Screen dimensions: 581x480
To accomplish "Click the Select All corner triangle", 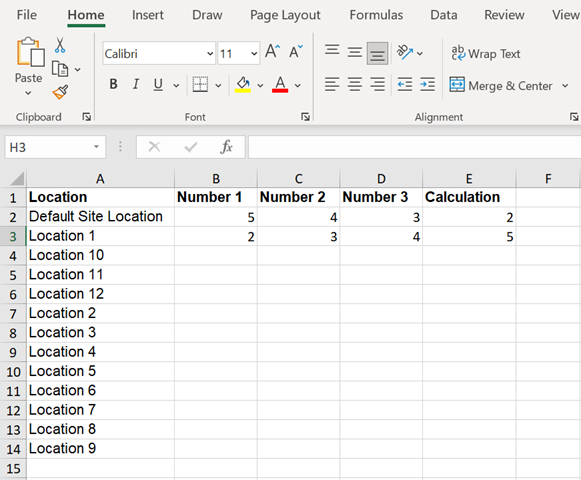I will coord(17,179).
